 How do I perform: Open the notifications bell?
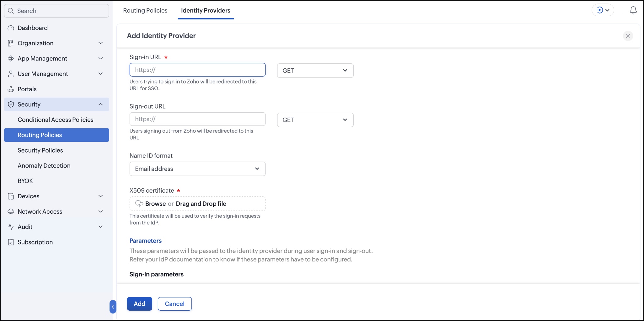(633, 10)
